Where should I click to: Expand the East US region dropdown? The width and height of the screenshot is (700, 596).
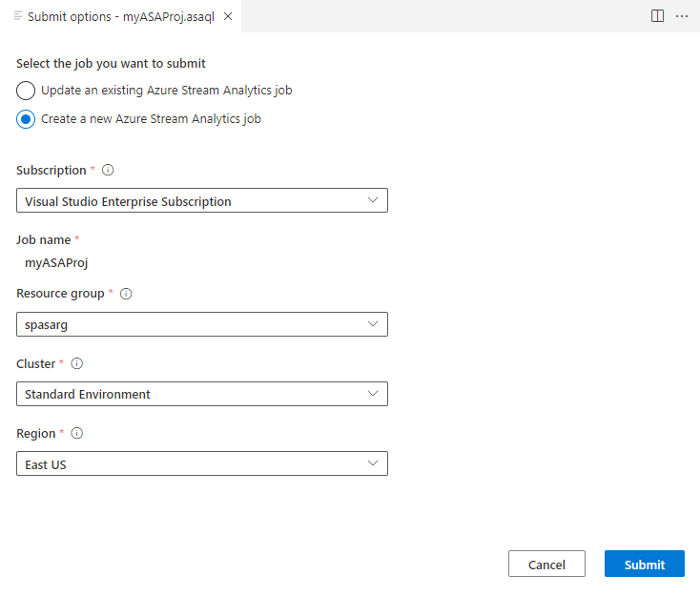(x=202, y=464)
